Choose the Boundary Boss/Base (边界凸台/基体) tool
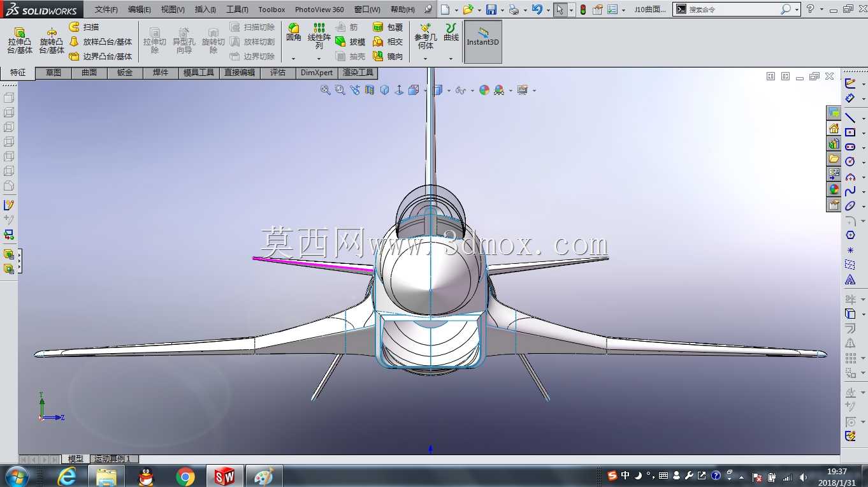The height and width of the screenshot is (487, 868). click(100, 56)
